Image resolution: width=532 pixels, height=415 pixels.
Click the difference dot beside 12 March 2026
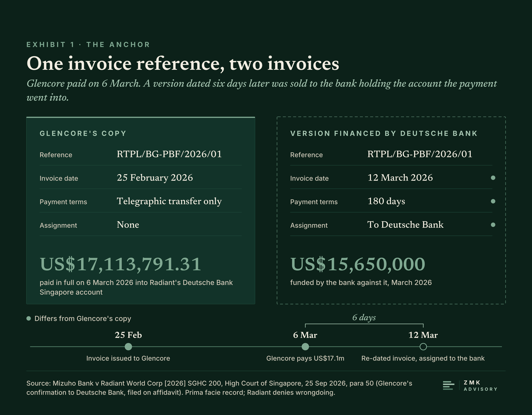click(493, 178)
